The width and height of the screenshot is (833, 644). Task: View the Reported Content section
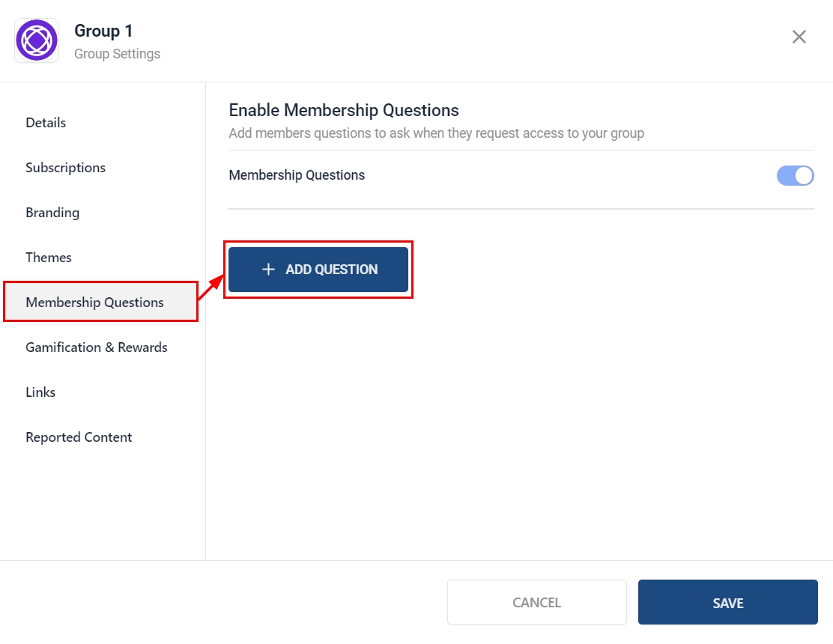click(x=79, y=437)
